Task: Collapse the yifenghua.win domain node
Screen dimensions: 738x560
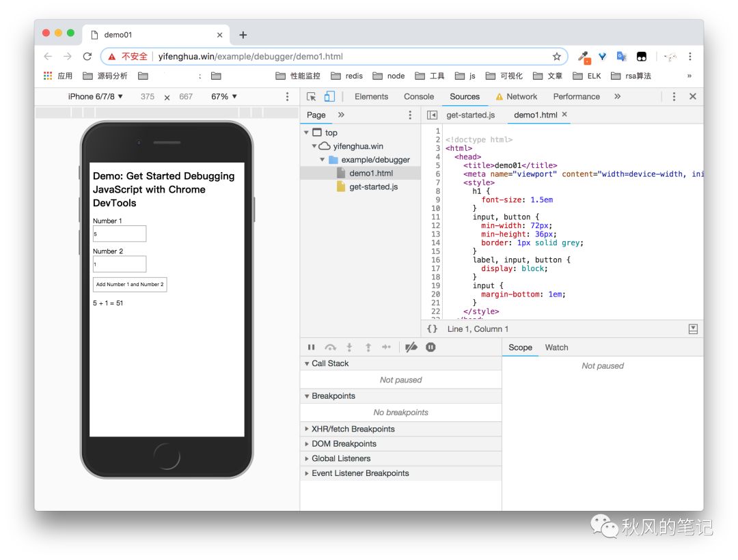Action: click(x=314, y=146)
